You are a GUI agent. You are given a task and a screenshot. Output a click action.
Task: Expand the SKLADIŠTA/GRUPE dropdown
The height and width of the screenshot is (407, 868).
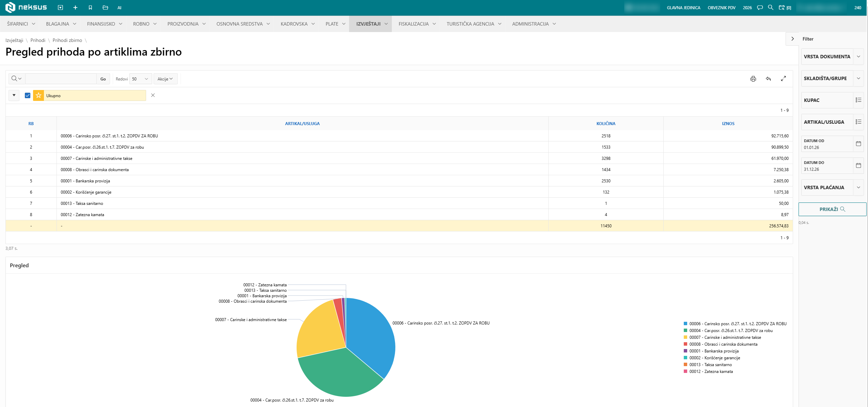coord(858,78)
